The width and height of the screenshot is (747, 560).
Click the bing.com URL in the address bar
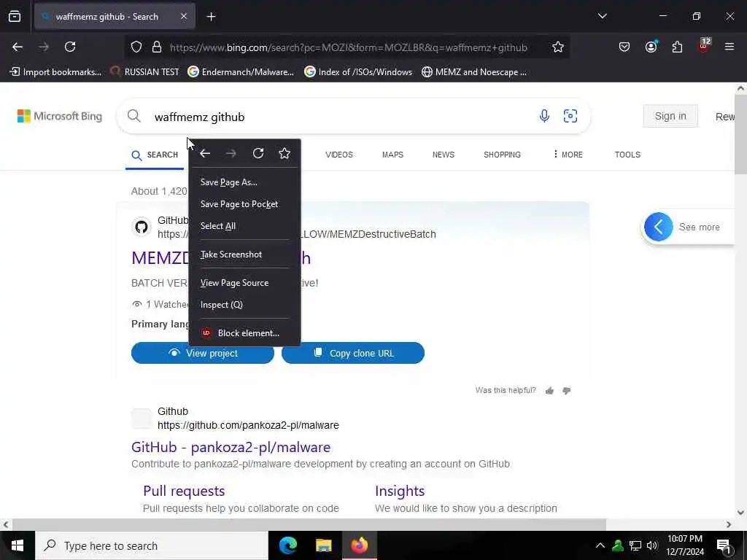348,47
